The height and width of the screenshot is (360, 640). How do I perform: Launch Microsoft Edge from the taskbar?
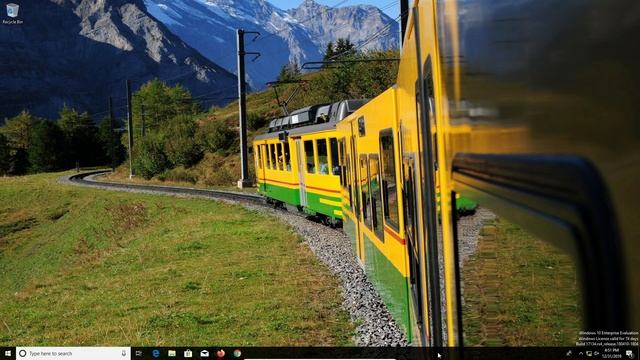(156, 353)
